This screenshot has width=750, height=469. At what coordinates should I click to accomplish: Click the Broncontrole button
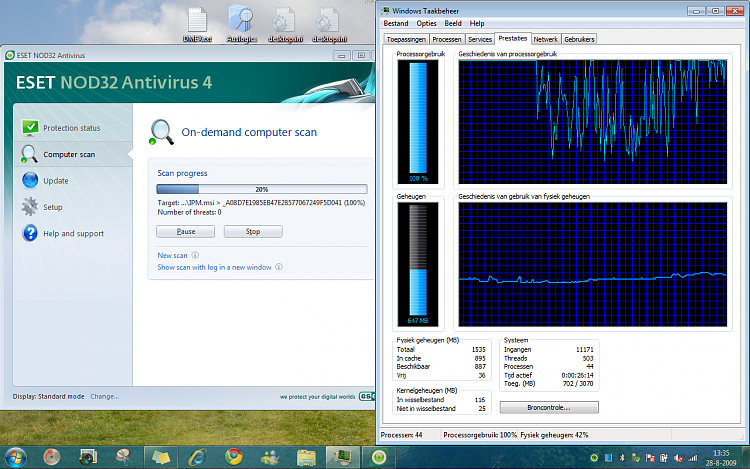pyautogui.click(x=549, y=407)
